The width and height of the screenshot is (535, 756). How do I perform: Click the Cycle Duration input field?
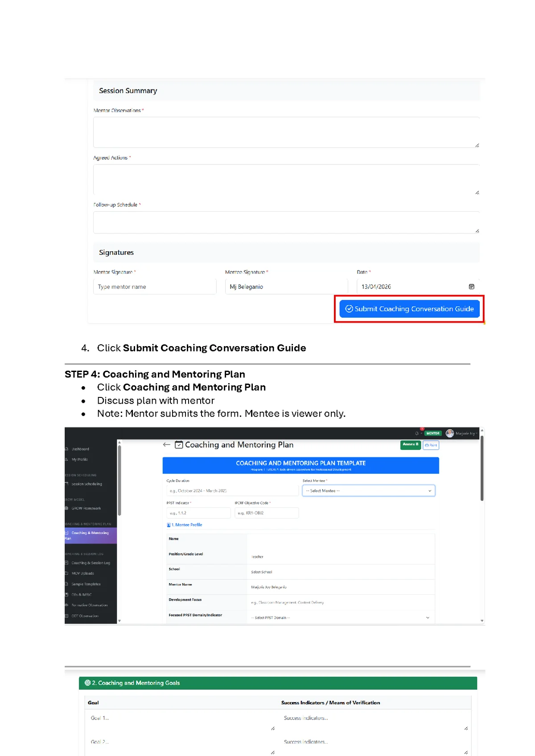(232, 491)
